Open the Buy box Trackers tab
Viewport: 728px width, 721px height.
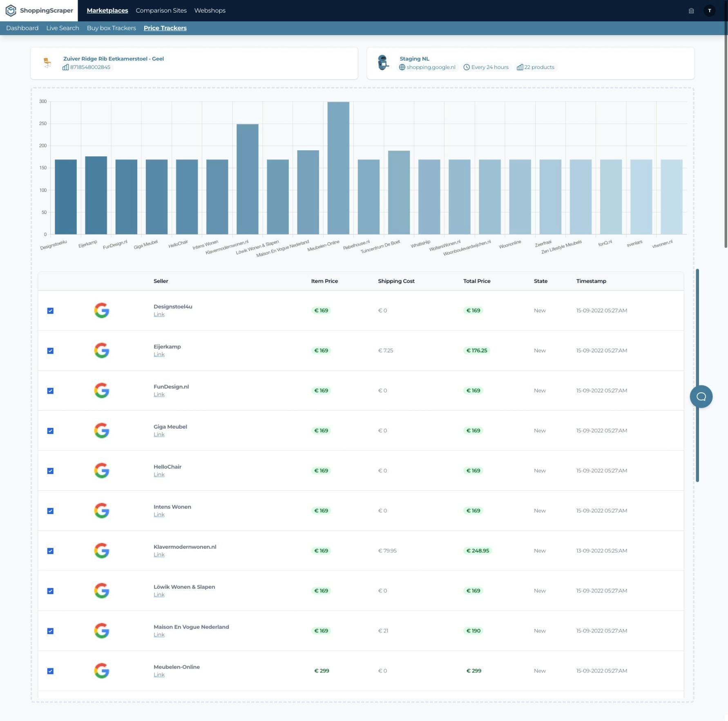[111, 28]
